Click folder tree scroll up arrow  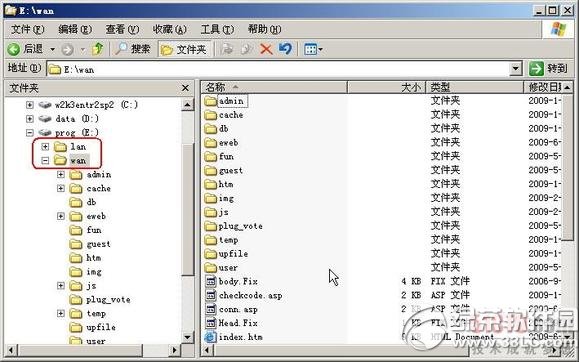tap(187, 105)
